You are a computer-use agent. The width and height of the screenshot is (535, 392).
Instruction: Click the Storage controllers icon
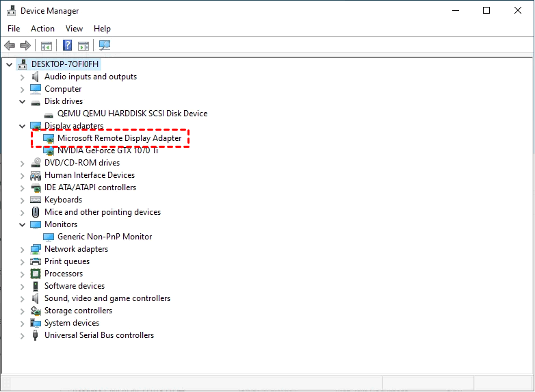pos(36,311)
